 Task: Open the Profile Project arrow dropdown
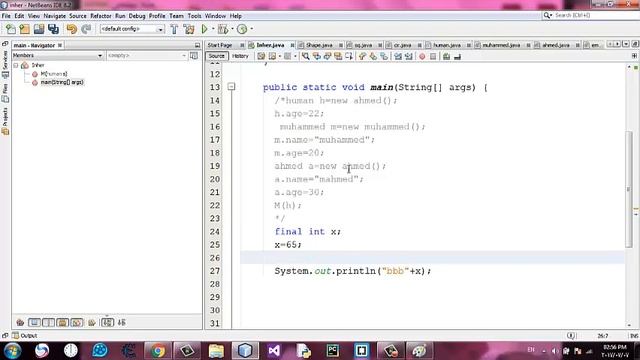click(251, 29)
